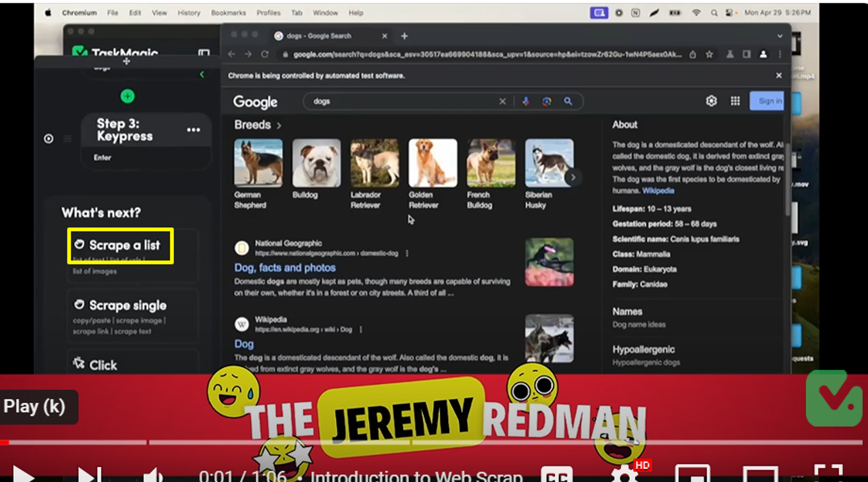
Task: Open Hypoallergenic dogs section
Action: tap(646, 355)
